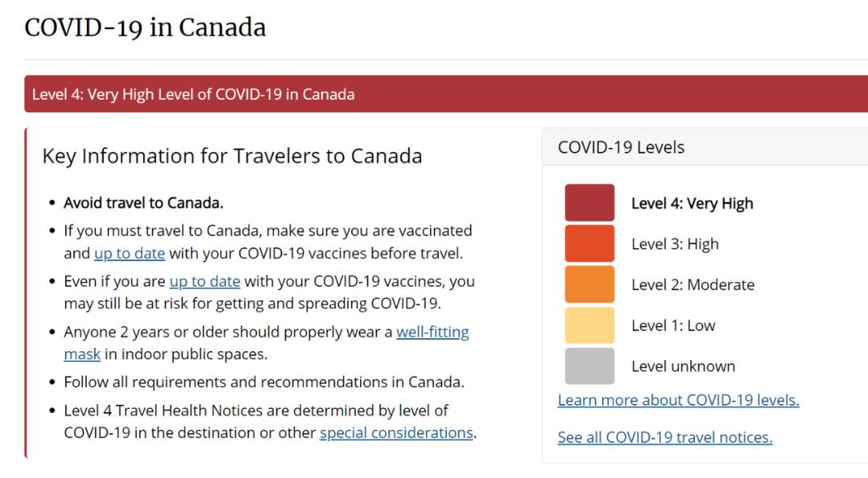Follow the 'special considerations' link
The width and height of the screenshot is (868, 478).
(396, 432)
